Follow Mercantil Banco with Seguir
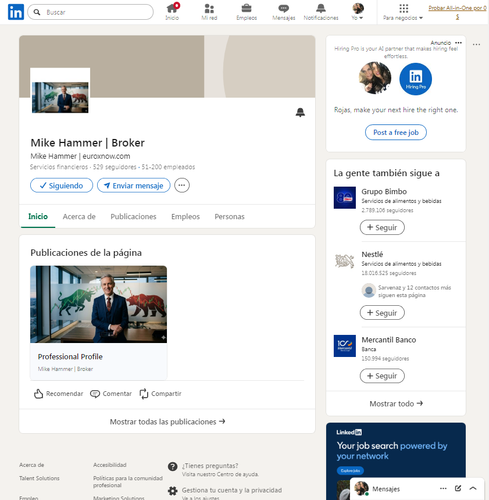This screenshot has width=489, height=500. [x=382, y=376]
